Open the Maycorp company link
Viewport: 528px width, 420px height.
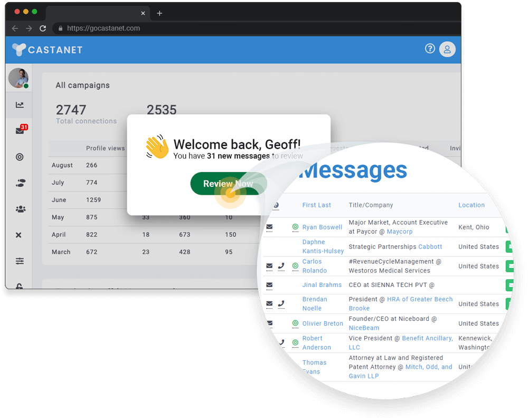point(400,232)
